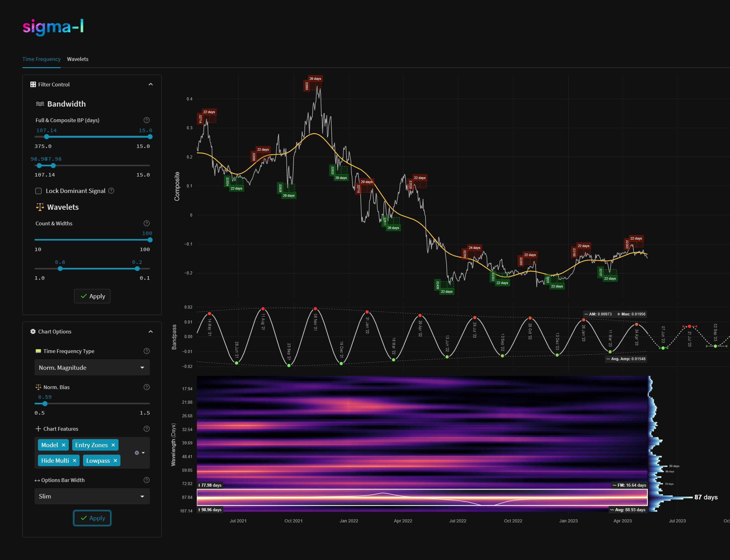Click the 77.98 days band limit label

pos(210,485)
